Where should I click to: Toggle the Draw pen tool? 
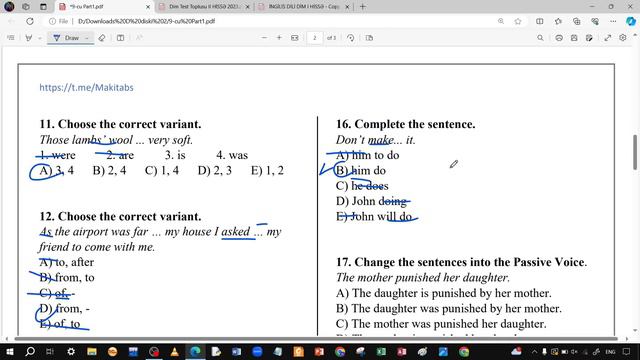tap(66, 38)
